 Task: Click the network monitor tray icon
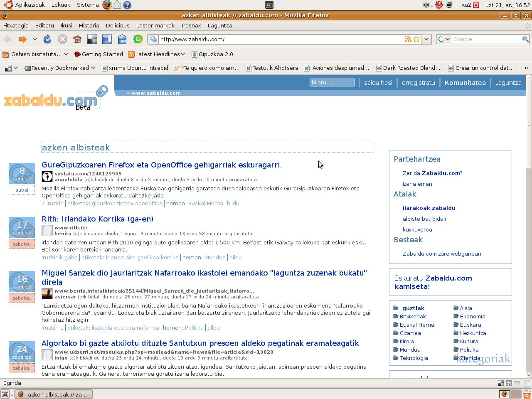coord(449,5)
